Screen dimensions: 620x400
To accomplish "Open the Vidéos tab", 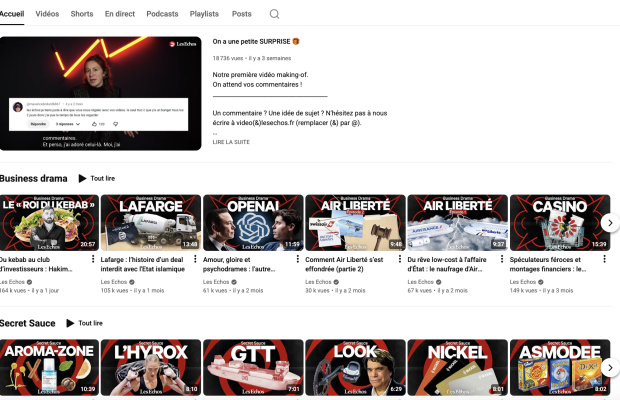I will [47, 14].
